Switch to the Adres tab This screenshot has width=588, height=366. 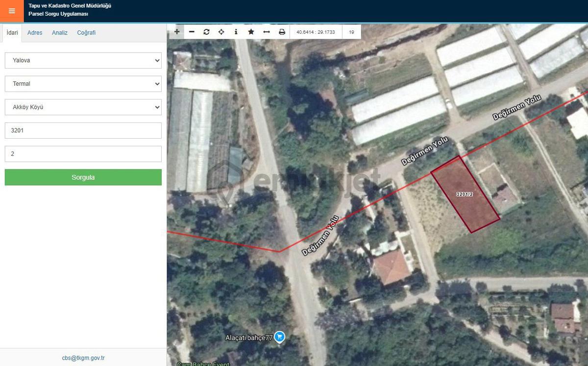[x=35, y=33]
